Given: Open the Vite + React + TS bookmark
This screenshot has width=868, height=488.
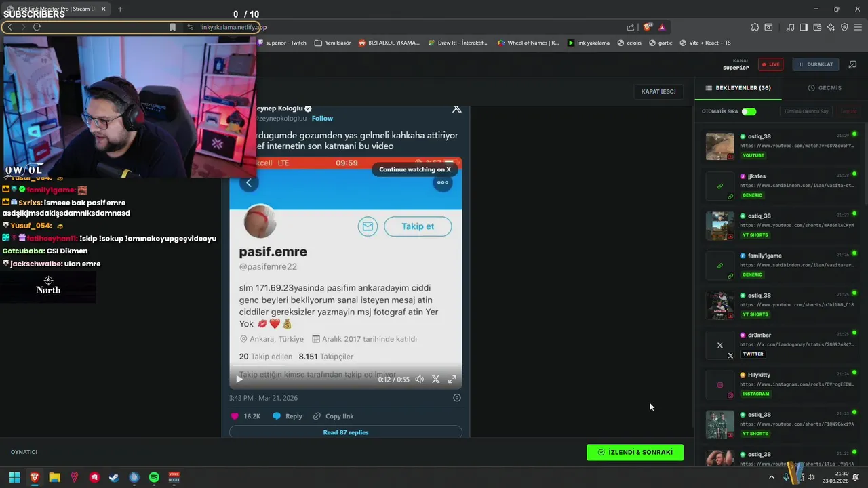Looking at the screenshot, I should (x=705, y=43).
